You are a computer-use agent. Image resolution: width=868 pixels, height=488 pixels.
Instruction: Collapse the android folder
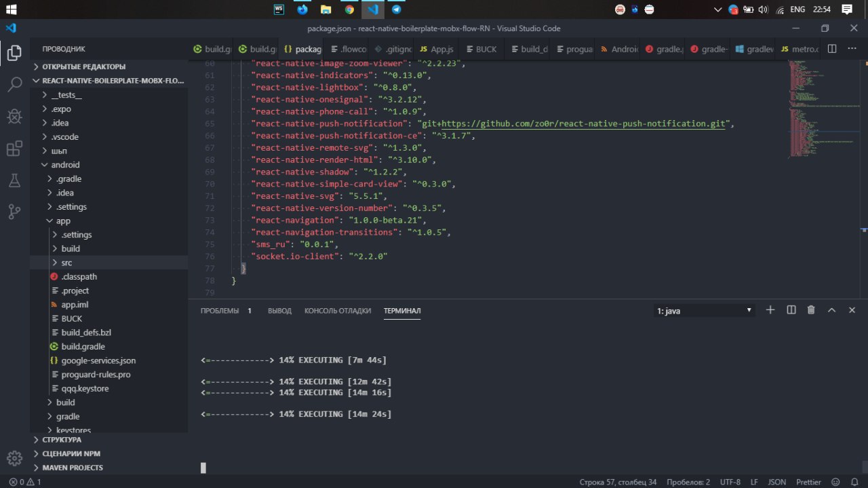tap(108, 164)
